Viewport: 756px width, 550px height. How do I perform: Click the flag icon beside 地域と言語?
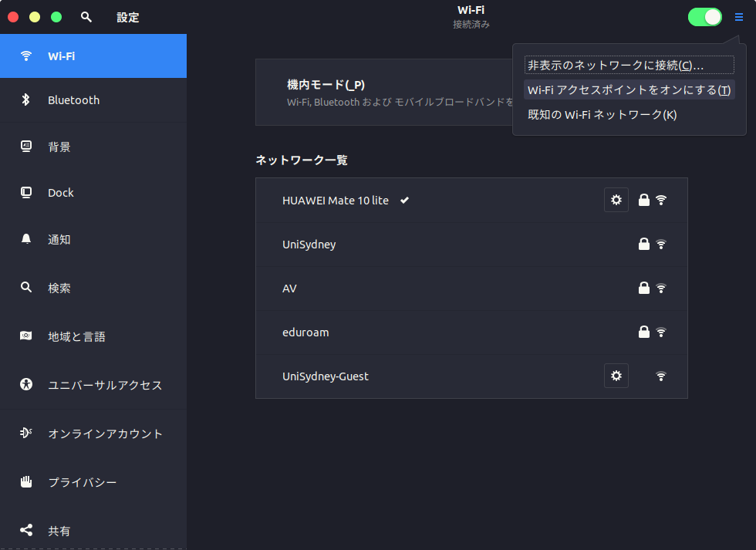coord(26,336)
